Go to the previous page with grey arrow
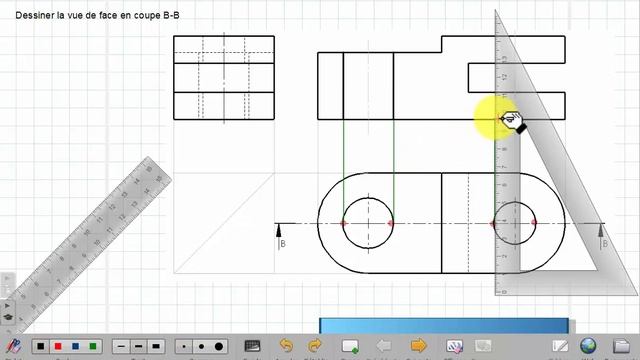 [x=384, y=346]
